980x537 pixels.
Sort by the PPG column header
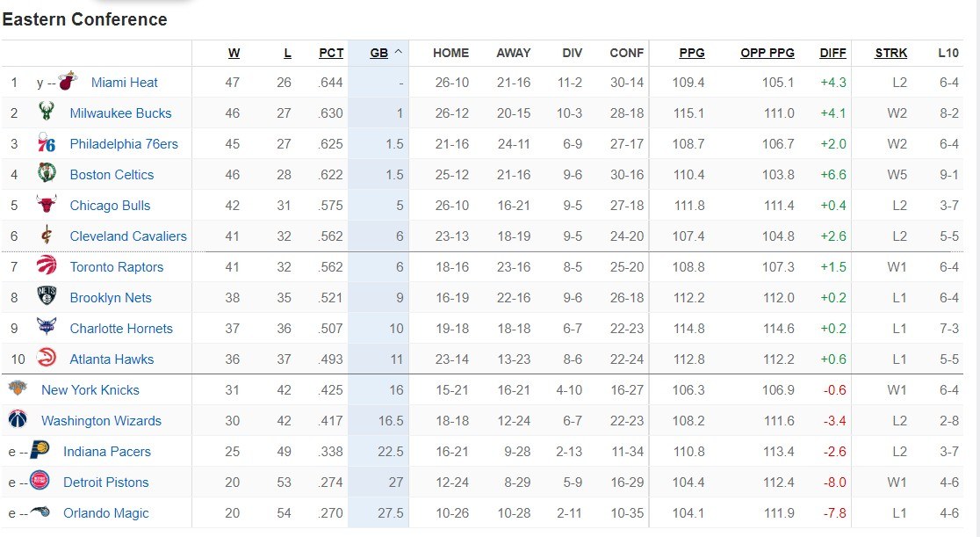coord(692,53)
